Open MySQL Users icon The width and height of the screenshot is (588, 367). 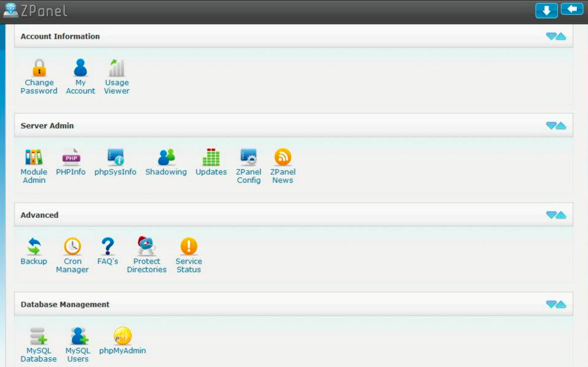click(79, 336)
